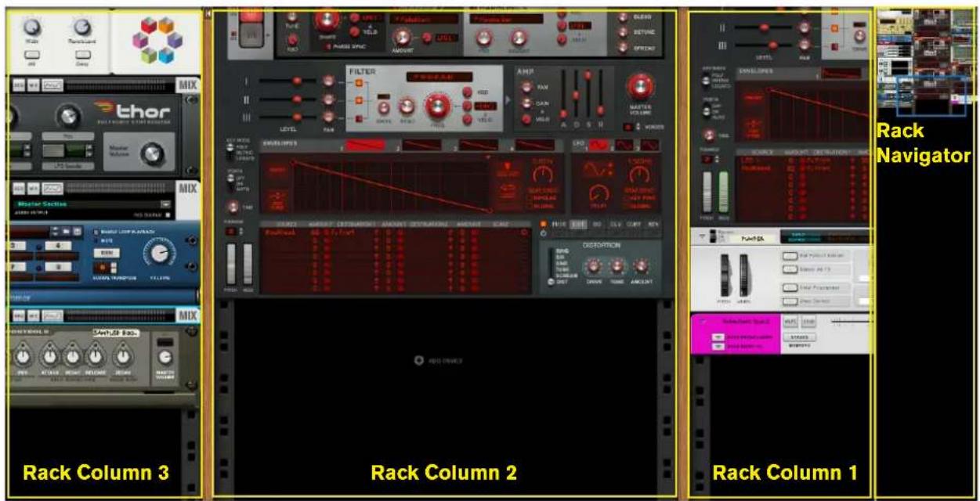980x501 pixels.
Task: Click oscillator I PAN knob in column 2
Action: click(327, 81)
